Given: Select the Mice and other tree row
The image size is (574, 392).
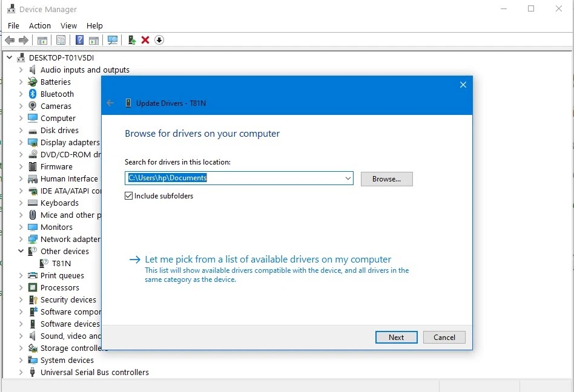Looking at the screenshot, I should point(70,215).
